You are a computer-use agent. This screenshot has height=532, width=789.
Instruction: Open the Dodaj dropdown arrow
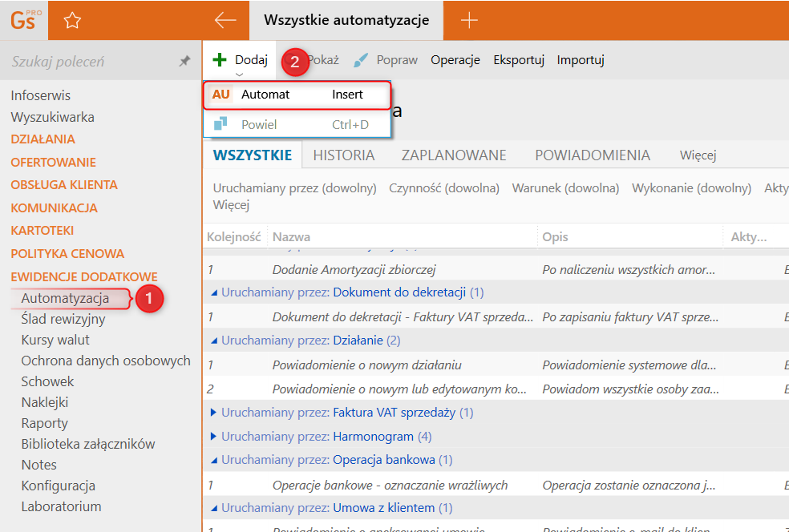(239, 75)
